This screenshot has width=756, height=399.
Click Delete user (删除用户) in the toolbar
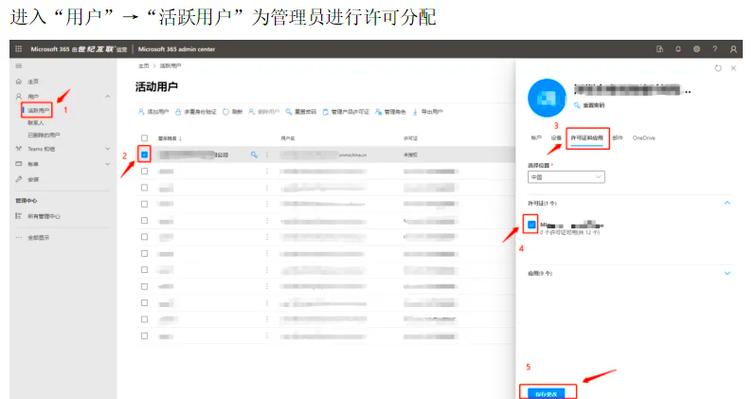(264, 112)
